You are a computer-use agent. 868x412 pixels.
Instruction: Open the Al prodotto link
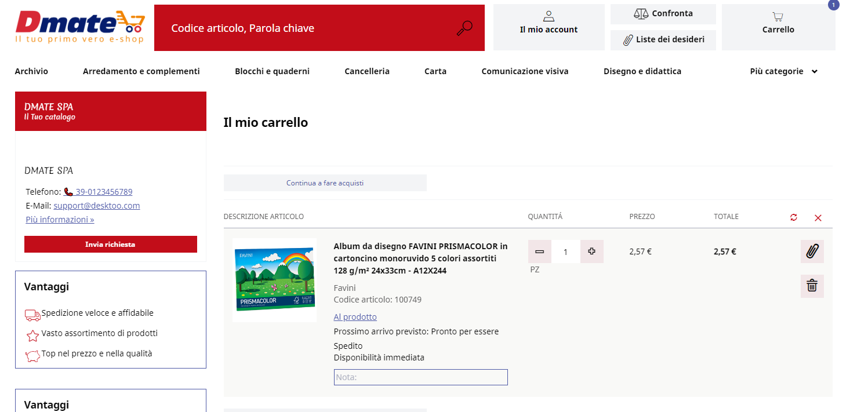(x=355, y=317)
